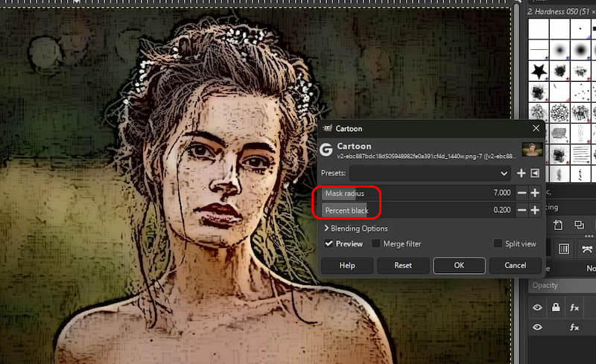Open the Presets dropdown

pyautogui.click(x=431, y=173)
